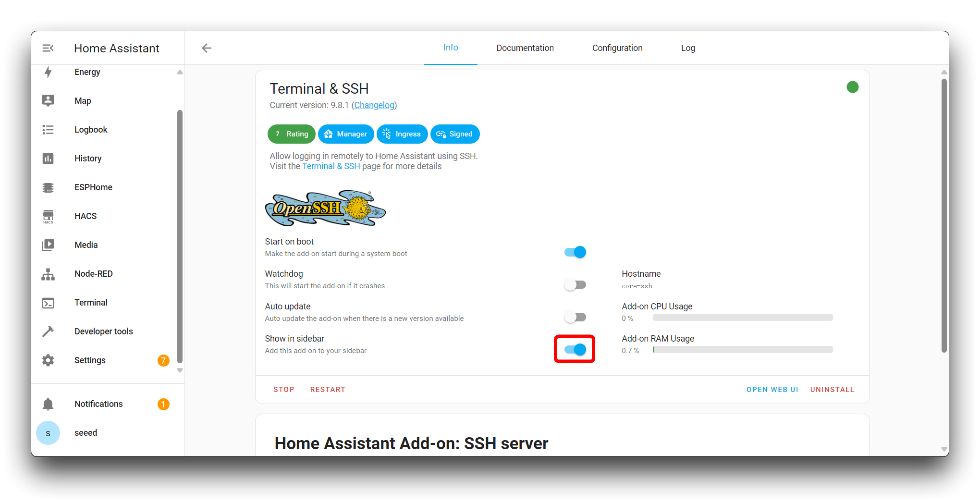This screenshot has height=503, width=980.
Task: Click the Logbook list icon
Action: [x=48, y=130]
